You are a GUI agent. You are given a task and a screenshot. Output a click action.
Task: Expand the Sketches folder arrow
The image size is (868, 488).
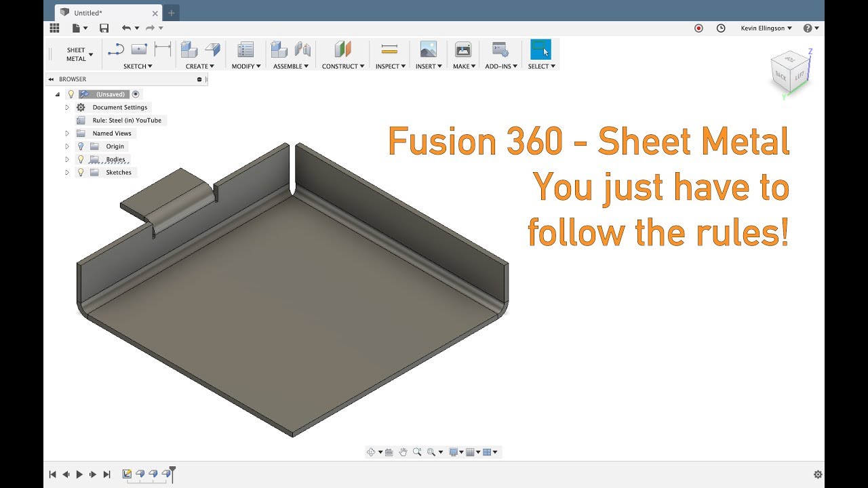click(x=67, y=172)
